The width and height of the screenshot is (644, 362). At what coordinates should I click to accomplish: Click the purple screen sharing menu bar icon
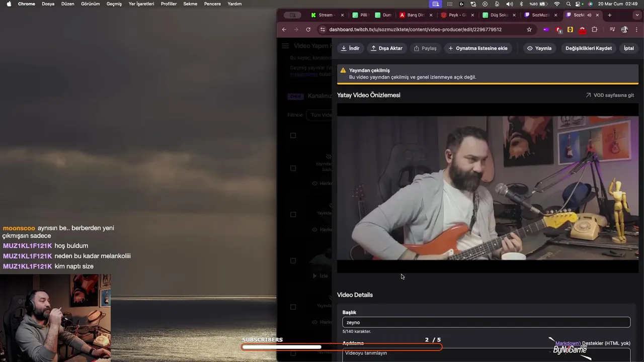(436, 4)
